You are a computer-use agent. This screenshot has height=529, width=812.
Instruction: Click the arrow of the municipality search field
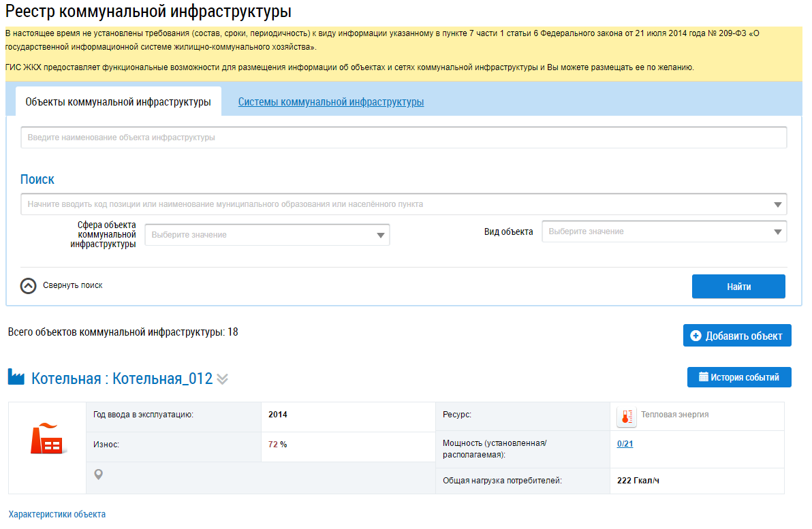[778, 204]
